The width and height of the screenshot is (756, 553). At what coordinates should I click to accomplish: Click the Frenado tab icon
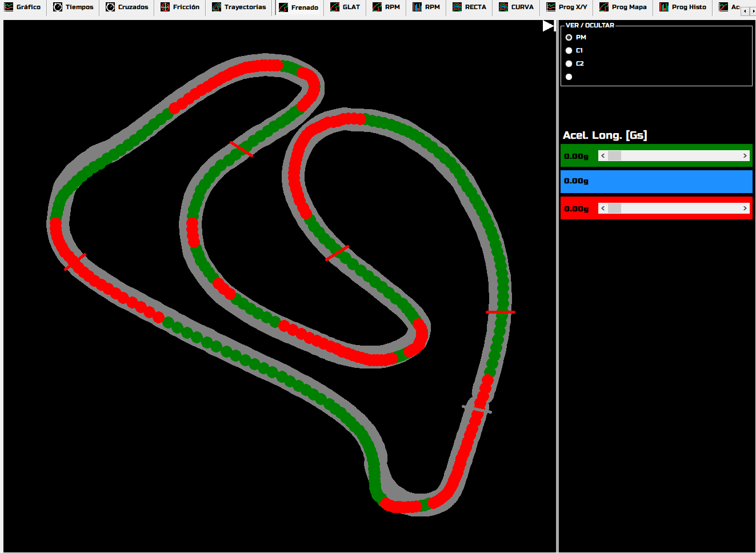point(283,7)
